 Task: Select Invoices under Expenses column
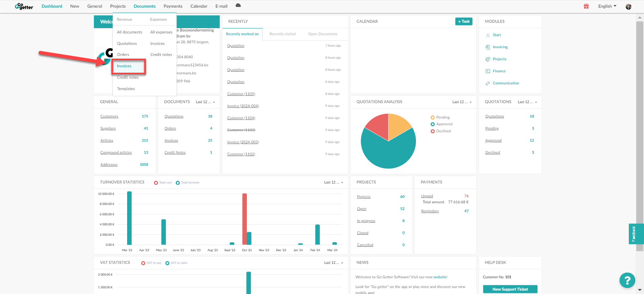click(x=157, y=44)
